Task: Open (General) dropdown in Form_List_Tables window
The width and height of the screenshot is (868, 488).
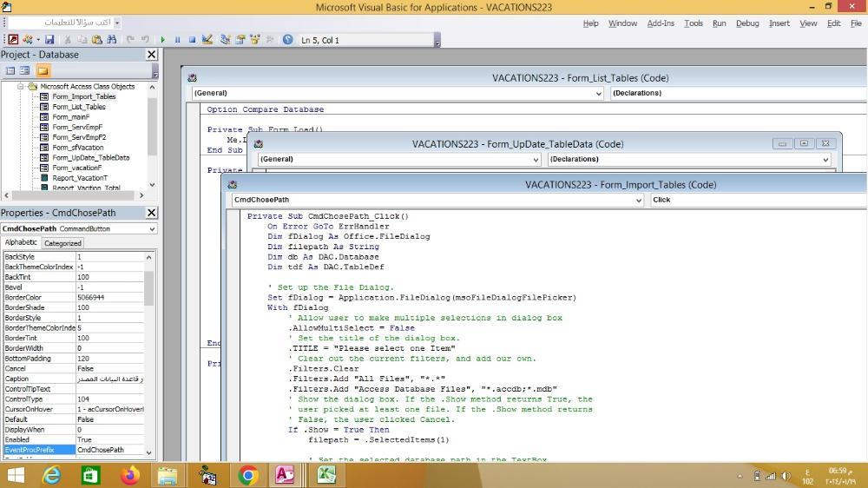Action: [x=598, y=93]
